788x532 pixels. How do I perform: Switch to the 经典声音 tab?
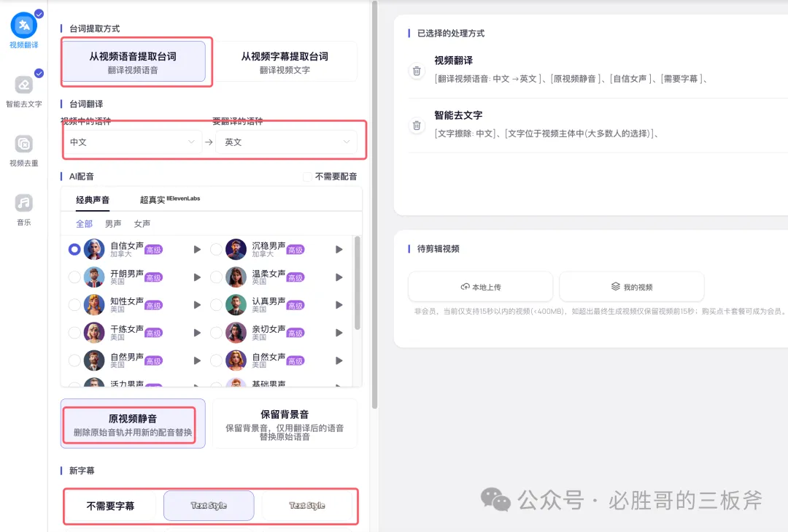tap(93, 200)
